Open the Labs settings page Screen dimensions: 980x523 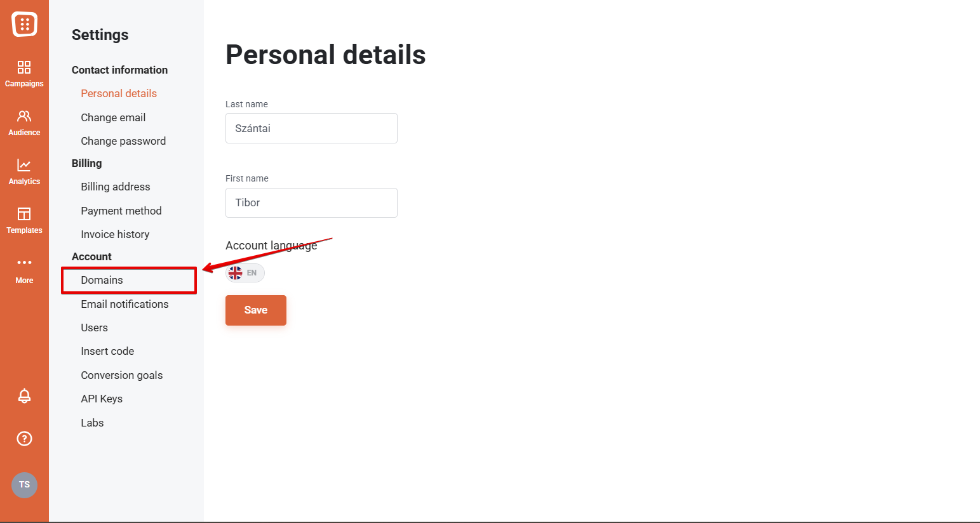92,422
